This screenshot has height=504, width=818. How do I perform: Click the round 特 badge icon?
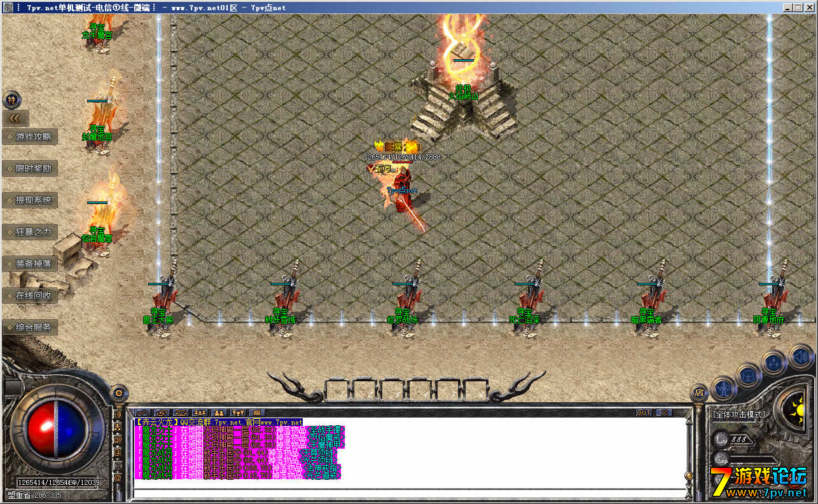pyautogui.click(x=12, y=100)
